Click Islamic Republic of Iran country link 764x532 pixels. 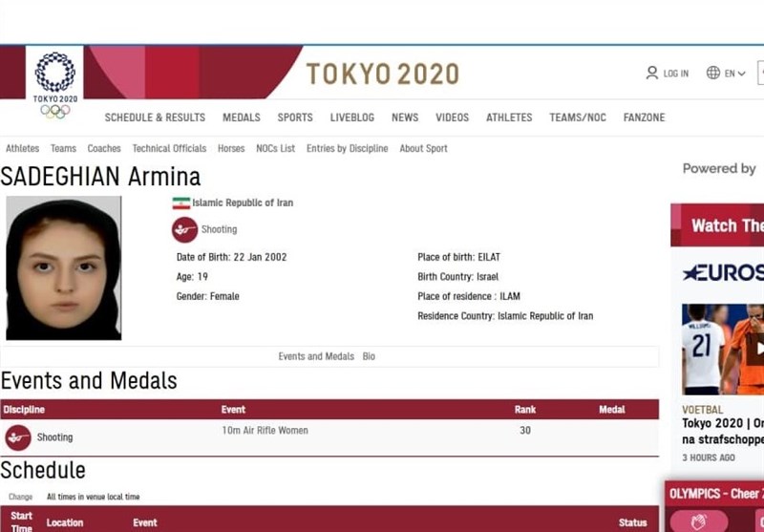pyautogui.click(x=243, y=202)
